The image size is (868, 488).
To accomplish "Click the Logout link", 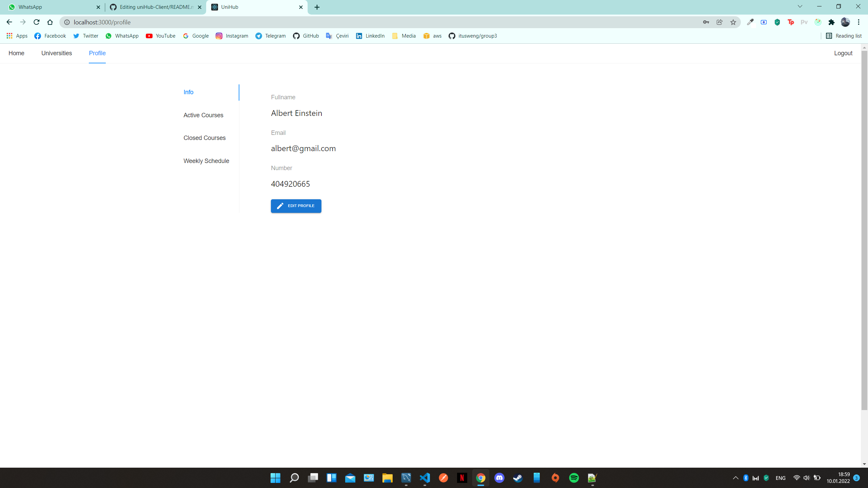I will point(843,53).
